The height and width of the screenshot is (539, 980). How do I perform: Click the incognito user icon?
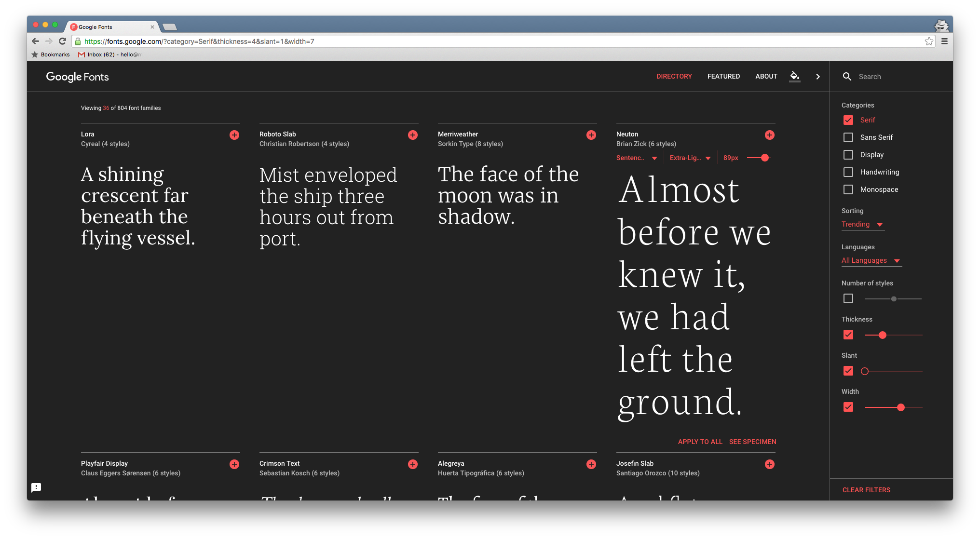click(x=941, y=26)
